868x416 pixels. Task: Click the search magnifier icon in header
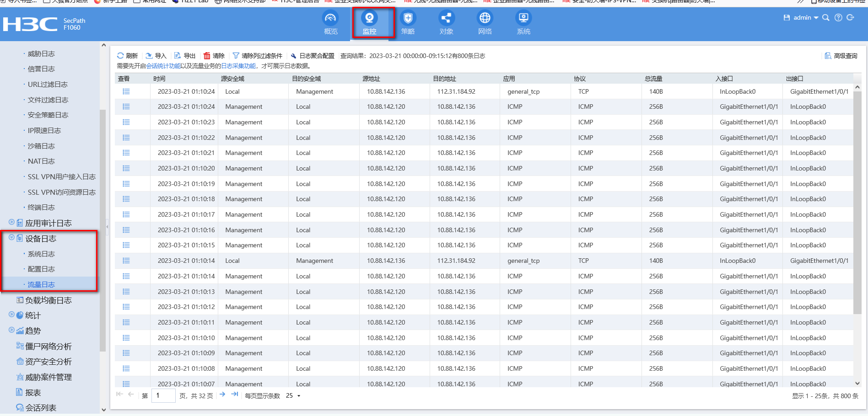pos(826,18)
